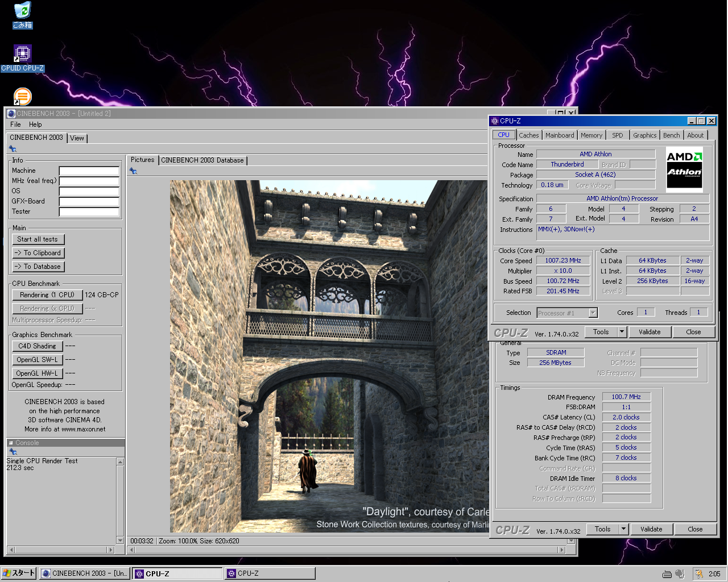Click the Machine input field

89,171
